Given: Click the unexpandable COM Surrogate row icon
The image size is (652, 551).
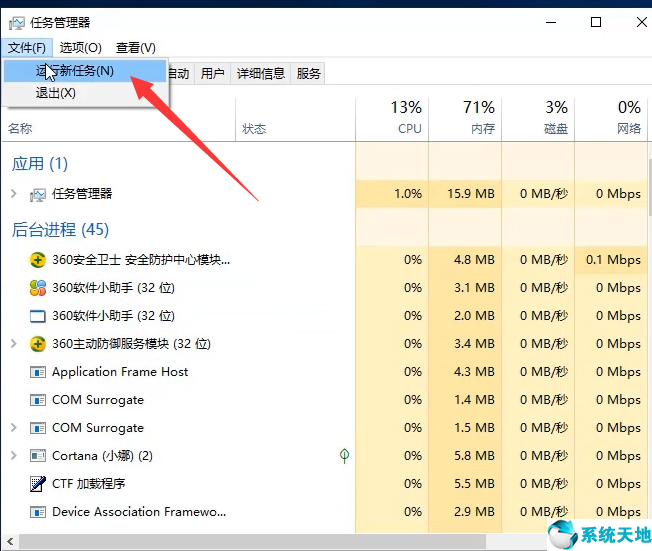Looking at the screenshot, I should 38,400.
